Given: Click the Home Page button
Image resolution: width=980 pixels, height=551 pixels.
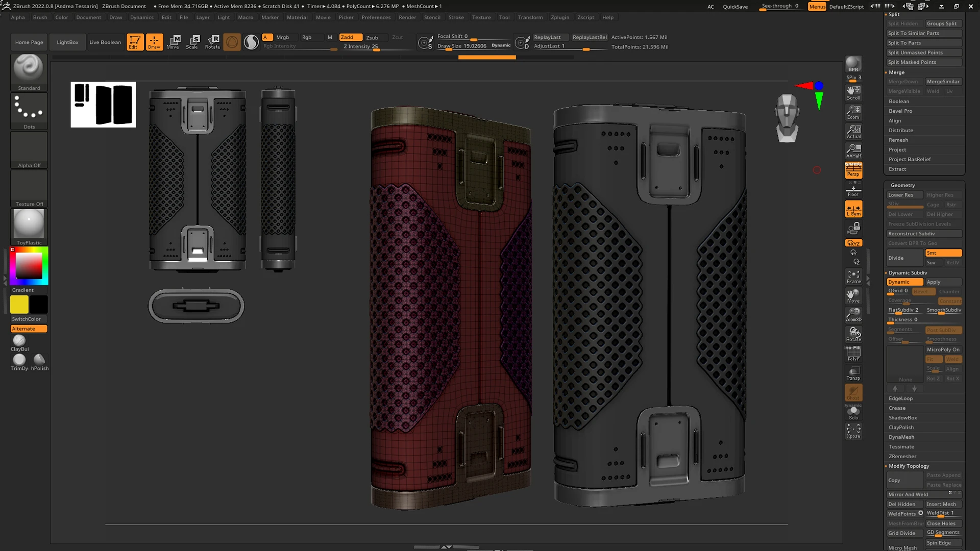Looking at the screenshot, I should coord(29,42).
